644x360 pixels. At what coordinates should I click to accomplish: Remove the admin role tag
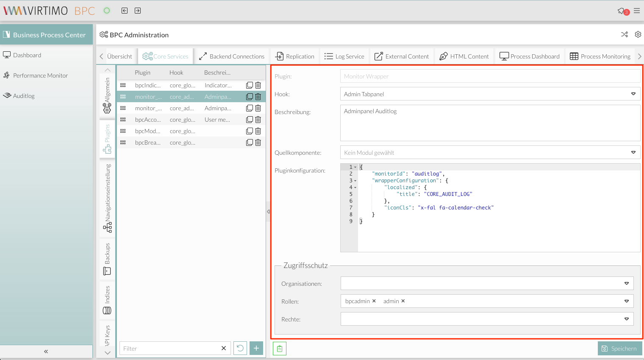(403, 301)
